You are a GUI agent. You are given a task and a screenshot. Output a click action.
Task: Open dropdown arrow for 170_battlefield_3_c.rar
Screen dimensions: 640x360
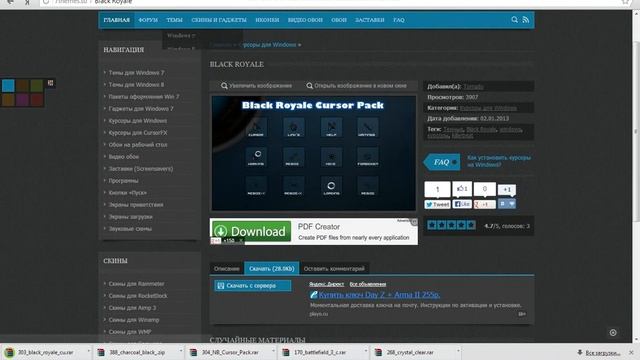(x=366, y=351)
